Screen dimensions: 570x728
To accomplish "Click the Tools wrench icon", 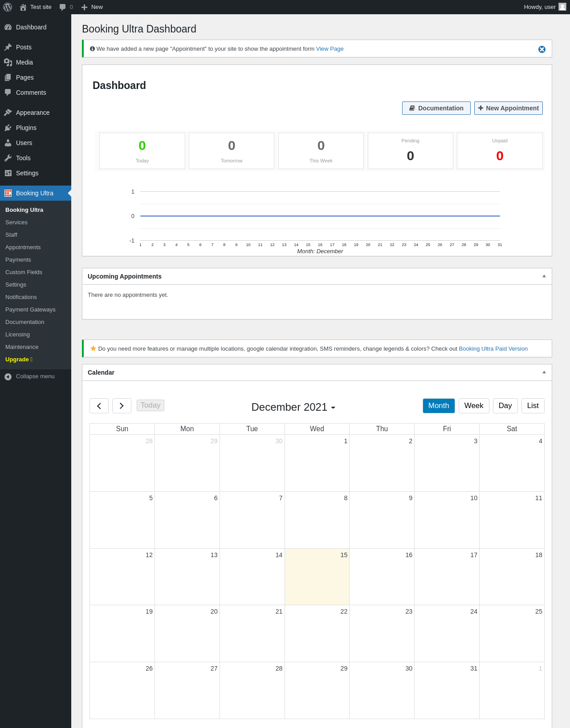I will click(x=8, y=158).
